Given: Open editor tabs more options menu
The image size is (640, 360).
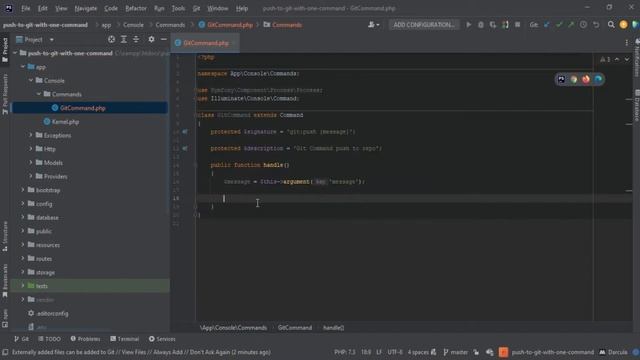Looking at the screenshot, I should coord(627,43).
